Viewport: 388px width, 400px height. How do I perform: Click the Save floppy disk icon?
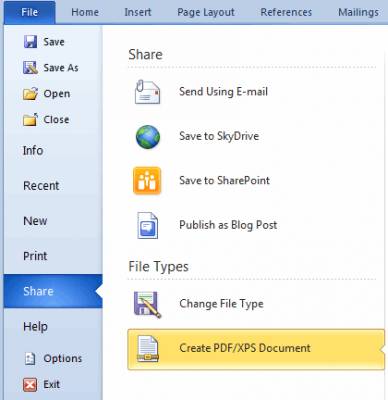click(x=30, y=42)
